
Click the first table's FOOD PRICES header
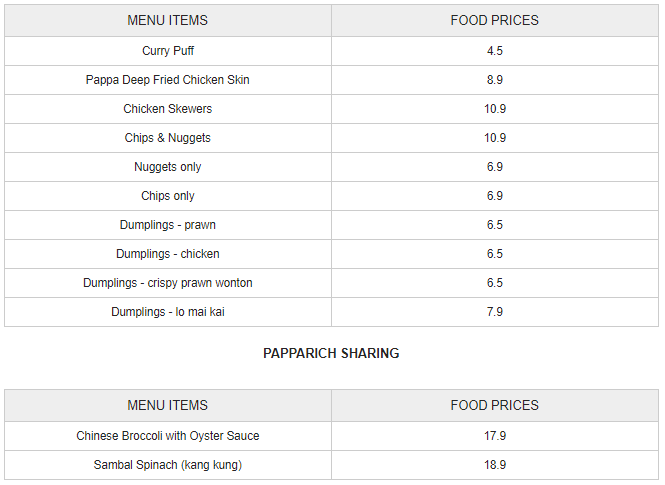[495, 20]
